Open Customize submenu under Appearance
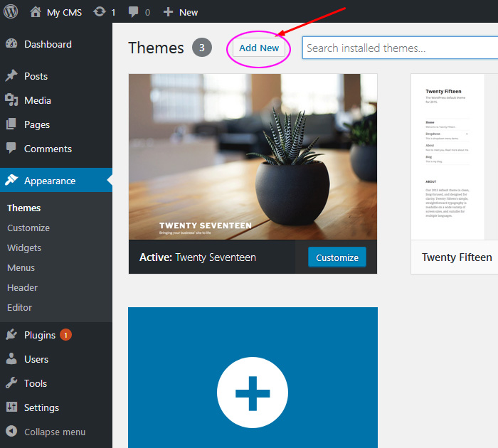This screenshot has height=448, width=498. coord(28,228)
